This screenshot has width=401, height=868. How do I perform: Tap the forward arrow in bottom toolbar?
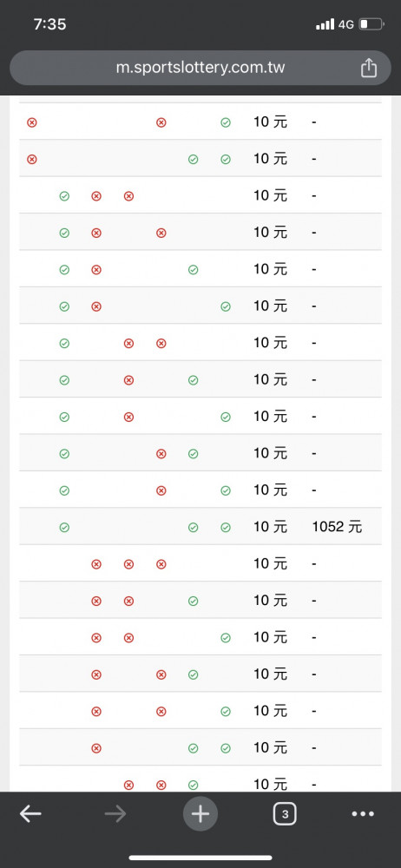(x=115, y=814)
